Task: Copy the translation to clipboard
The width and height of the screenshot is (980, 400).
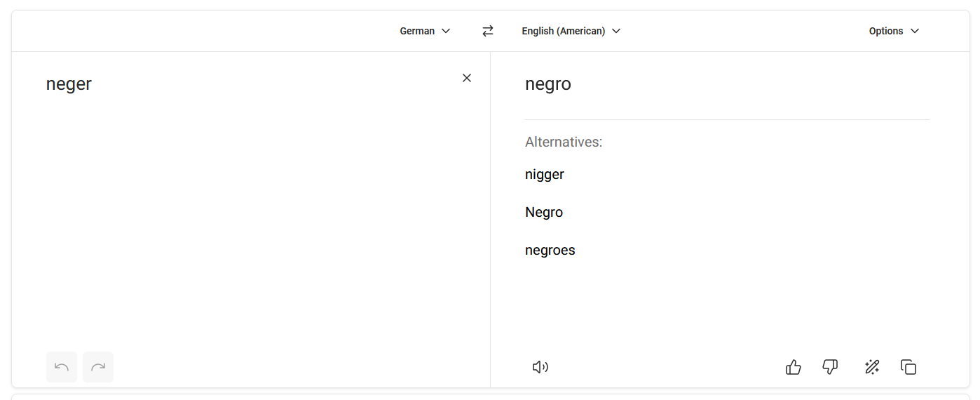Action: point(908,367)
